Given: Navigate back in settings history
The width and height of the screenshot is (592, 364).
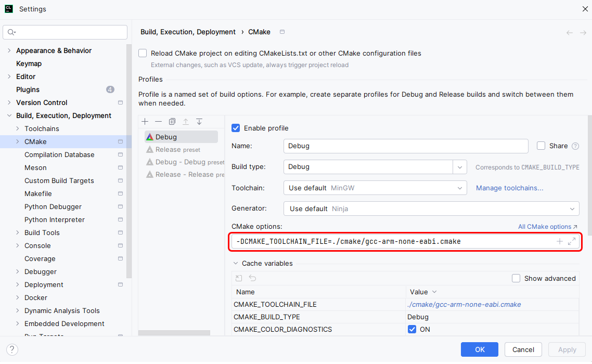Looking at the screenshot, I should [570, 33].
